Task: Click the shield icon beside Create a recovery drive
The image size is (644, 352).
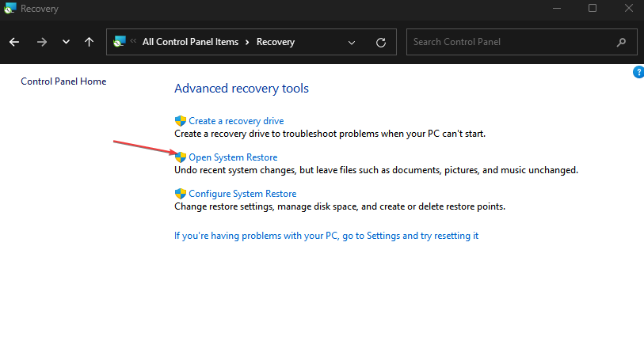Action: click(x=180, y=121)
